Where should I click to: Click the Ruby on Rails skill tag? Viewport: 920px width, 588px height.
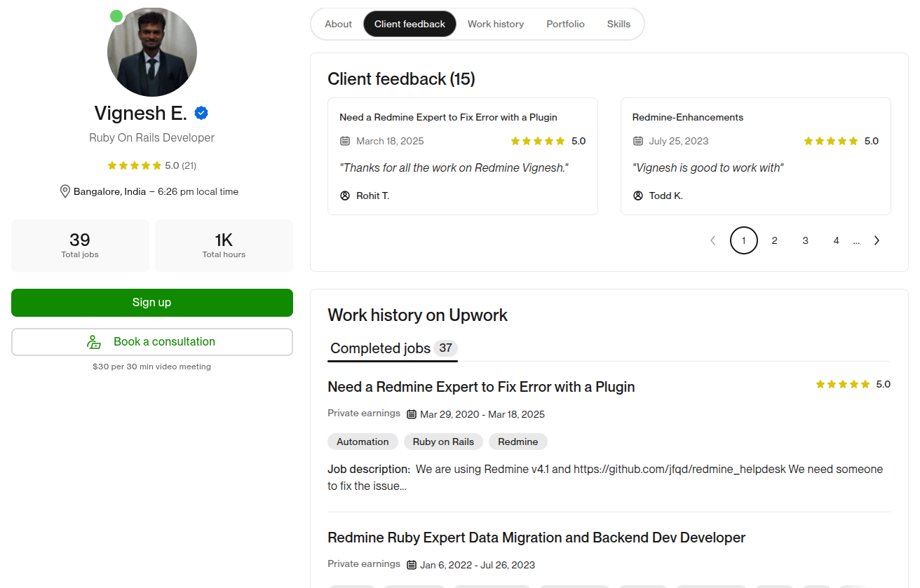443,442
